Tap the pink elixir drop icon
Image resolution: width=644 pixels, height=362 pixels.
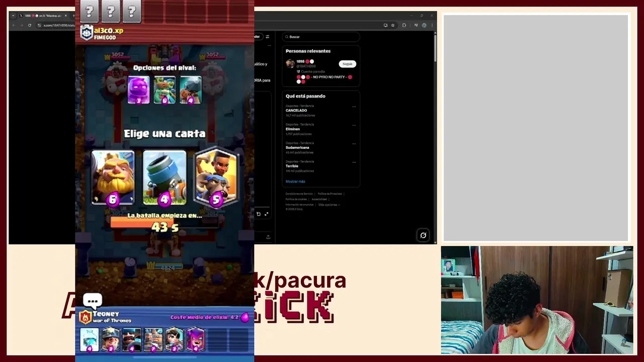click(x=245, y=317)
